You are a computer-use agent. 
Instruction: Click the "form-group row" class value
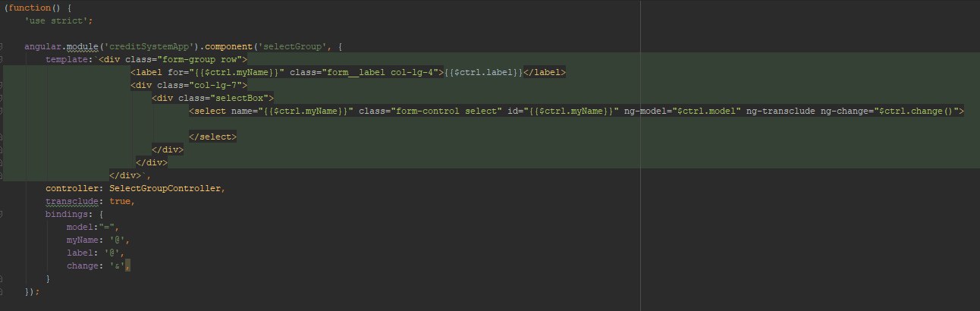(x=203, y=59)
